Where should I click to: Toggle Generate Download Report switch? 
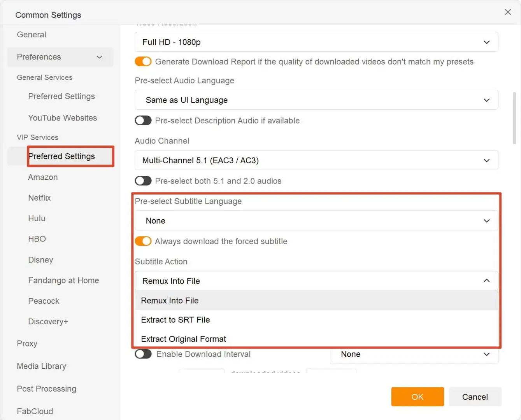[143, 61]
